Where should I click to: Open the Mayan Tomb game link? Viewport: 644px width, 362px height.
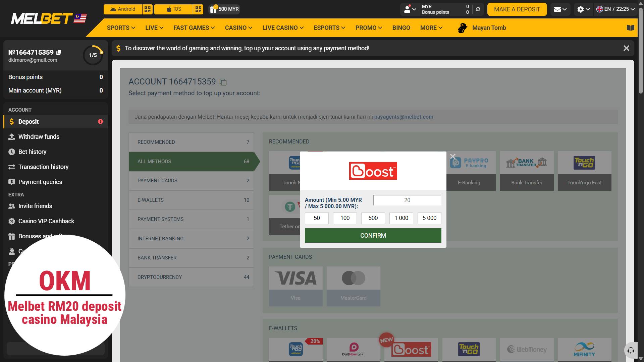[x=482, y=28]
